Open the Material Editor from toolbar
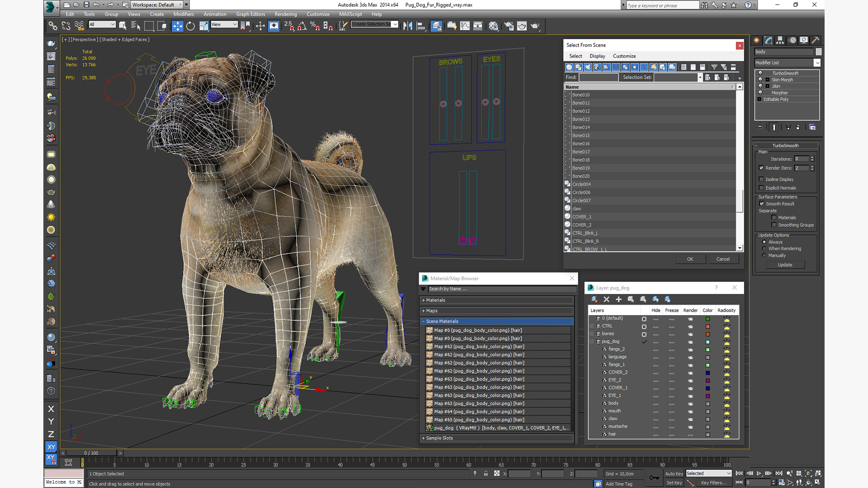The image size is (868, 488). coord(493,26)
